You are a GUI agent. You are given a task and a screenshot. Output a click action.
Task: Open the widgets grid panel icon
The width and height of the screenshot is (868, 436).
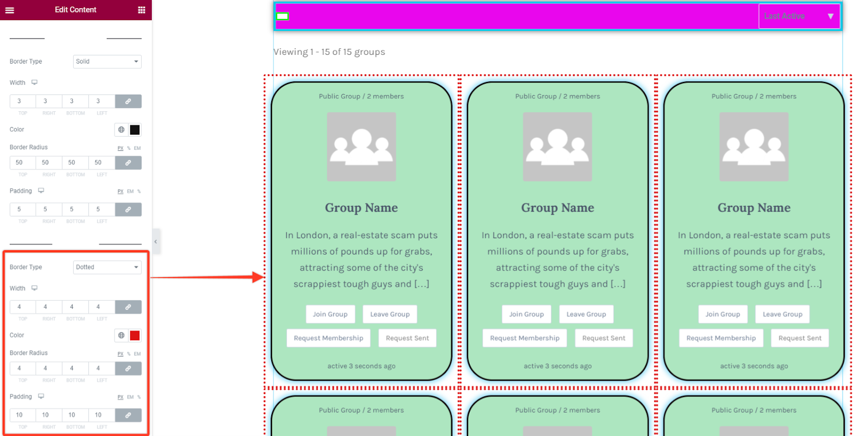point(142,10)
